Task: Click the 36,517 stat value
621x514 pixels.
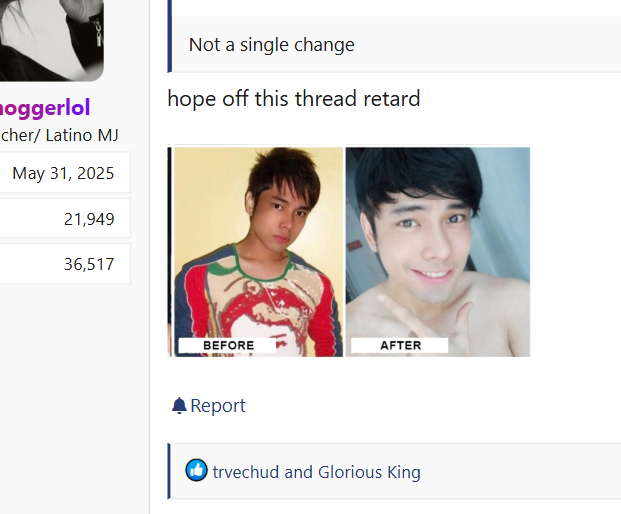Action: tap(89, 264)
